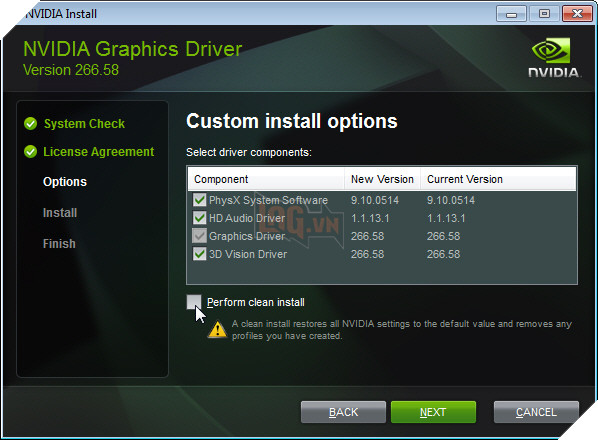The image size is (598, 440).
Task: Uncheck the HD Audio Driver checkbox
Action: [199, 218]
